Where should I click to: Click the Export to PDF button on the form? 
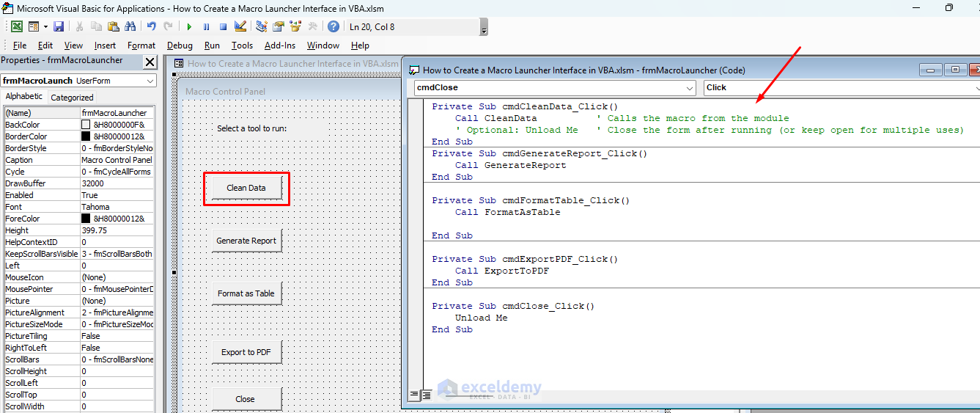click(x=246, y=352)
